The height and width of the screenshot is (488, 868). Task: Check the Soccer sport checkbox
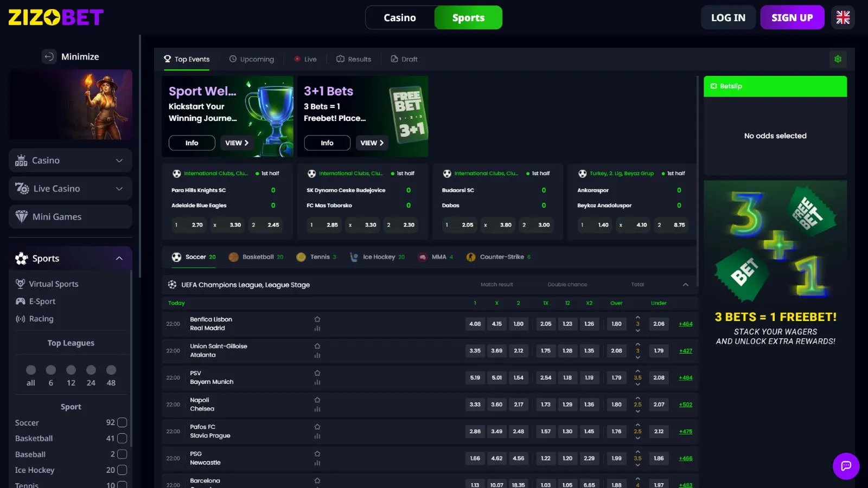coord(122,422)
